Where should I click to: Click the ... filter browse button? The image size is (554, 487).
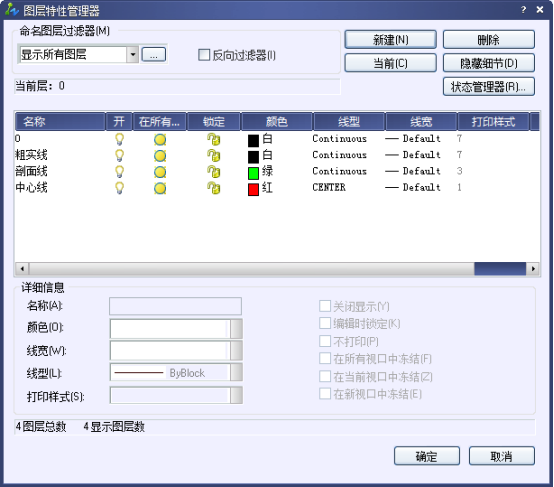point(154,55)
